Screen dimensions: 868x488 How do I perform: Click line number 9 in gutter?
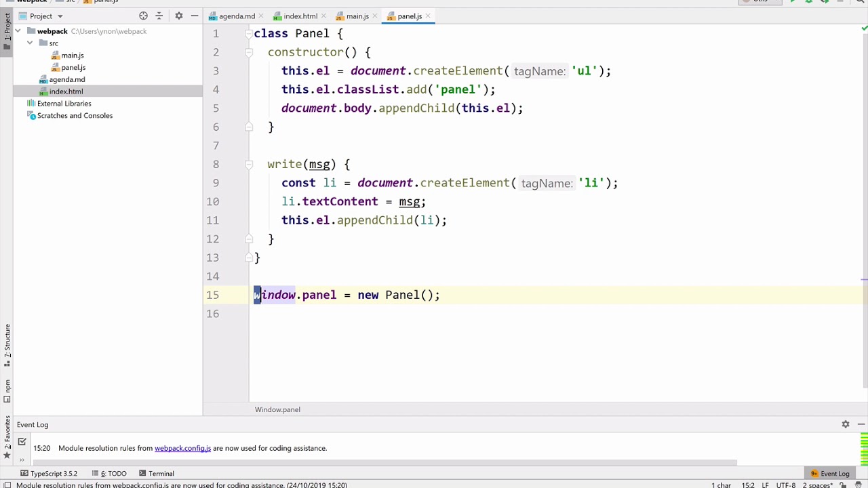coord(216,183)
